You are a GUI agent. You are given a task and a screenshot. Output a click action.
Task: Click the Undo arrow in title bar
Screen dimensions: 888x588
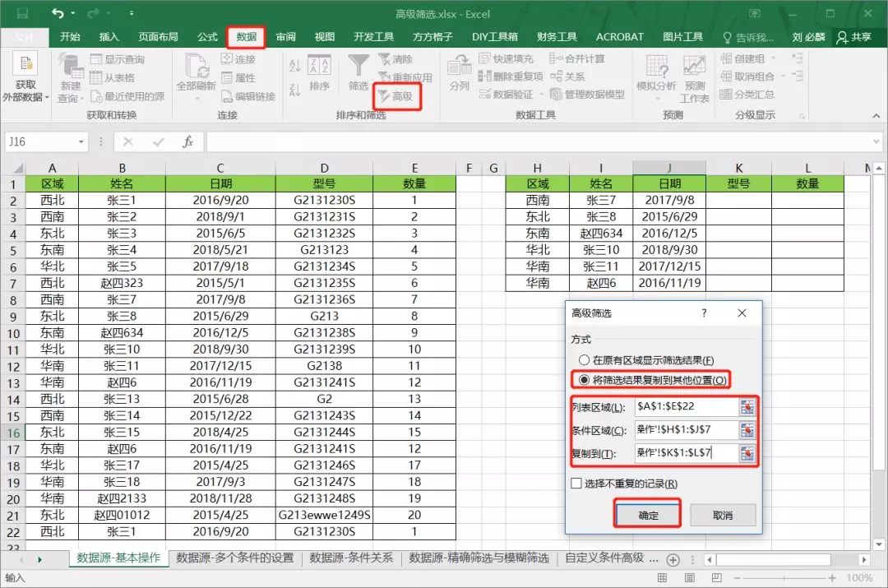click(58, 13)
